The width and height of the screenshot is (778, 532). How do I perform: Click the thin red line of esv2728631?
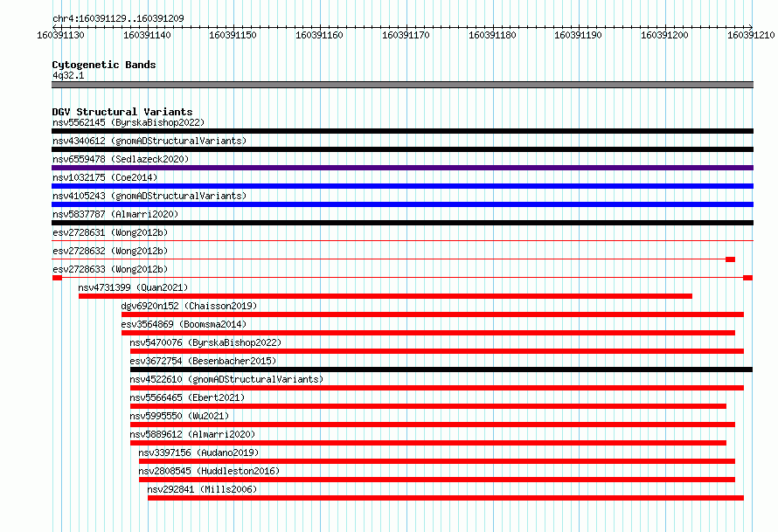pyautogui.click(x=402, y=241)
